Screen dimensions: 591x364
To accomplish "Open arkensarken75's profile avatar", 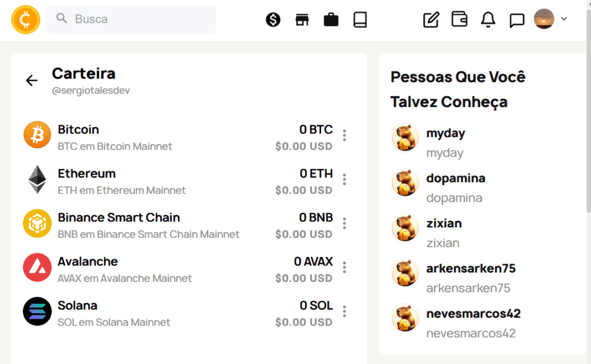I will [x=405, y=273].
